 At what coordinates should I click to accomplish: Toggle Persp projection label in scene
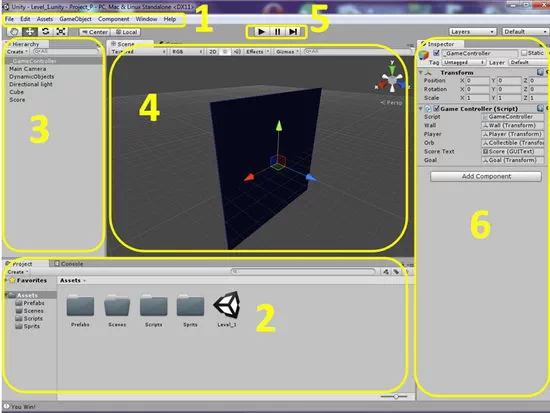[391, 103]
